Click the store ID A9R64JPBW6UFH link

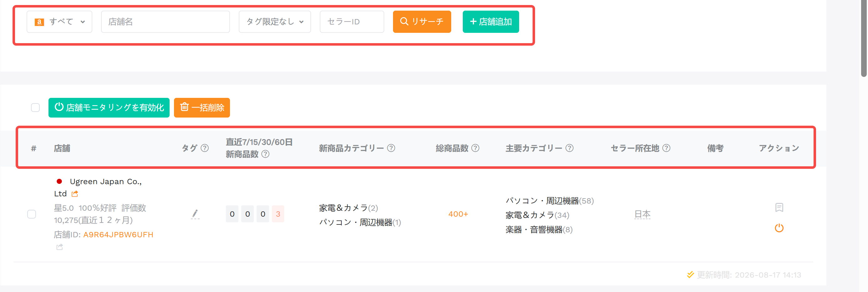coord(118,234)
